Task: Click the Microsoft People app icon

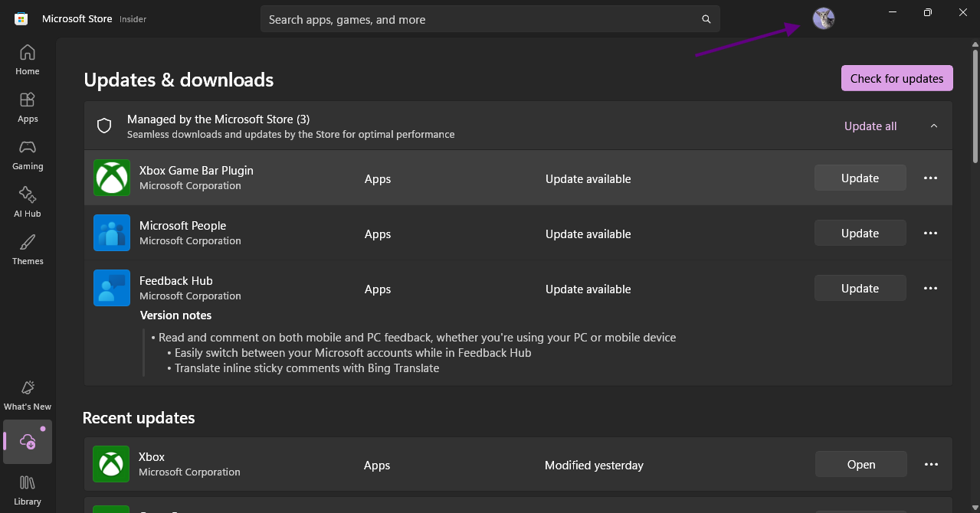Action: pyautogui.click(x=112, y=233)
